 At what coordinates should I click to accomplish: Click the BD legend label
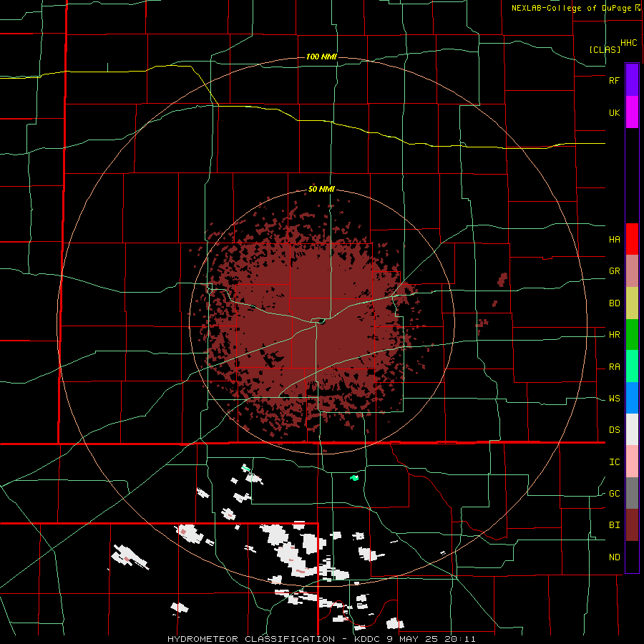(614, 303)
